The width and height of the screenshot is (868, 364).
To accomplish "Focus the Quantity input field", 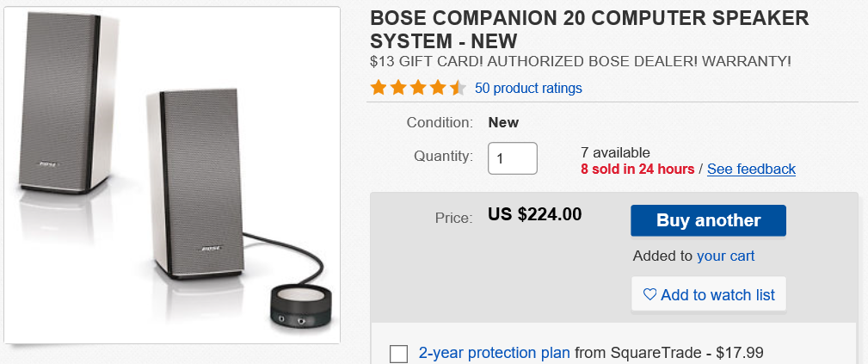I will click(513, 158).
